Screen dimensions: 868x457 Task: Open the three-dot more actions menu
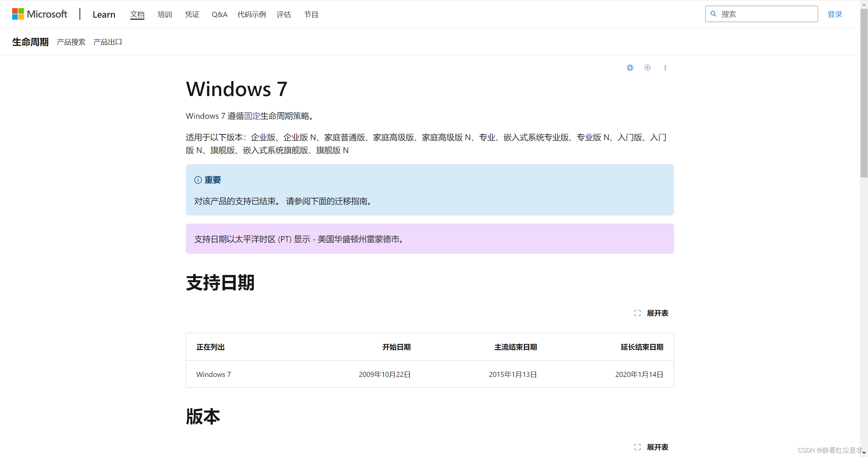click(x=665, y=68)
